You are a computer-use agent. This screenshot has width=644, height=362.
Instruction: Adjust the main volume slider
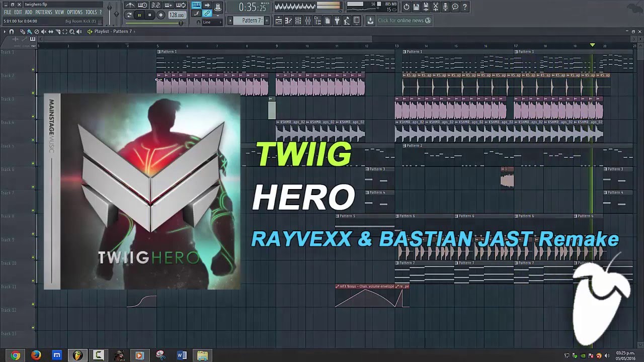(110, 14)
